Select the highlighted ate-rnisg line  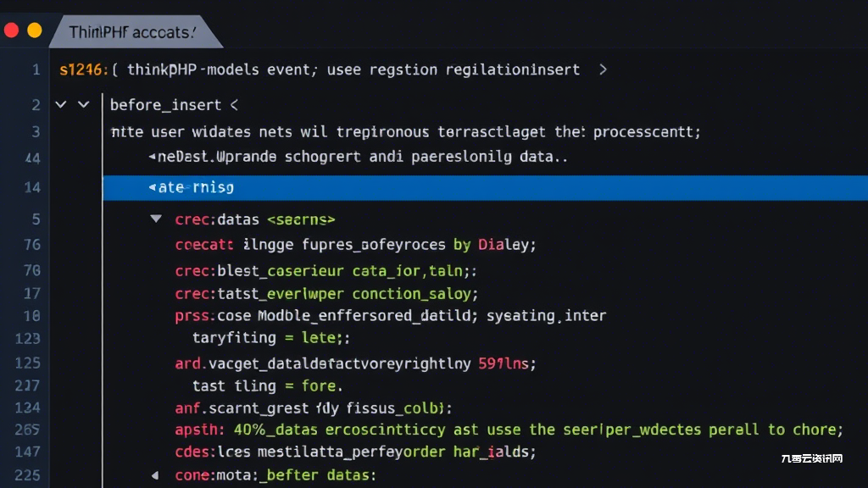pyautogui.click(x=486, y=187)
